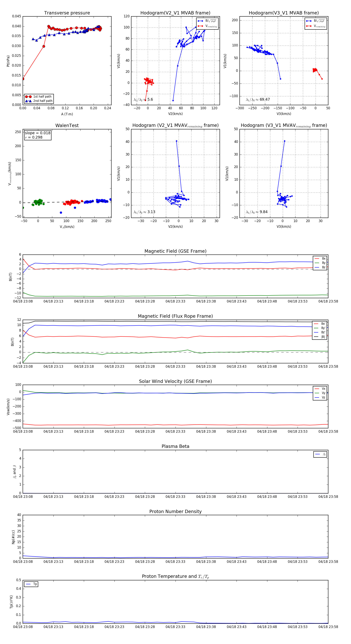Select 'Hodogram(V3_V1 MVAB frame)' title
Viewport: 351px width, 644px height.
tap(284, 13)
